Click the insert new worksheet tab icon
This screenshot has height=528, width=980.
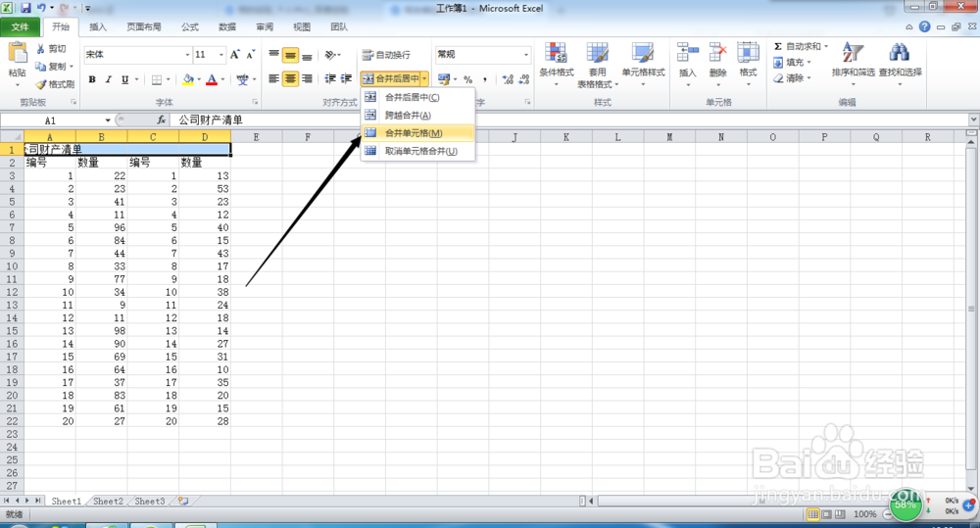(183, 502)
